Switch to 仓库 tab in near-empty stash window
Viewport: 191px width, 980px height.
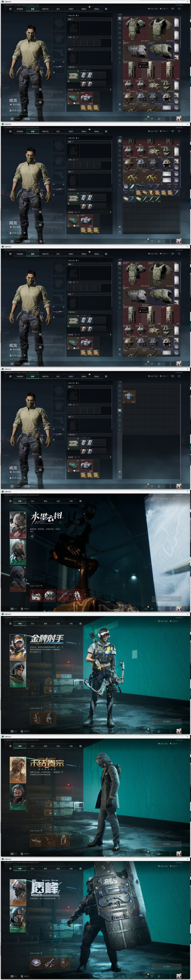click(x=32, y=376)
